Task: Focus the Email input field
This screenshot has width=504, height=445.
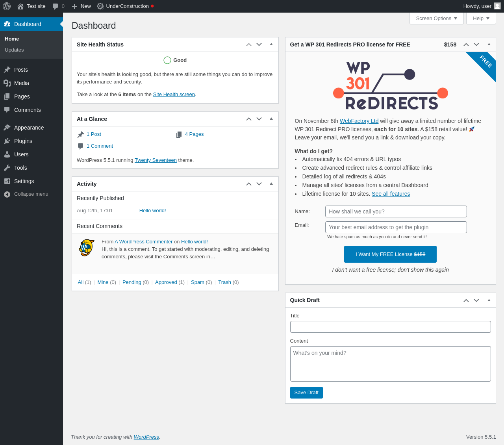Action: 396,227
